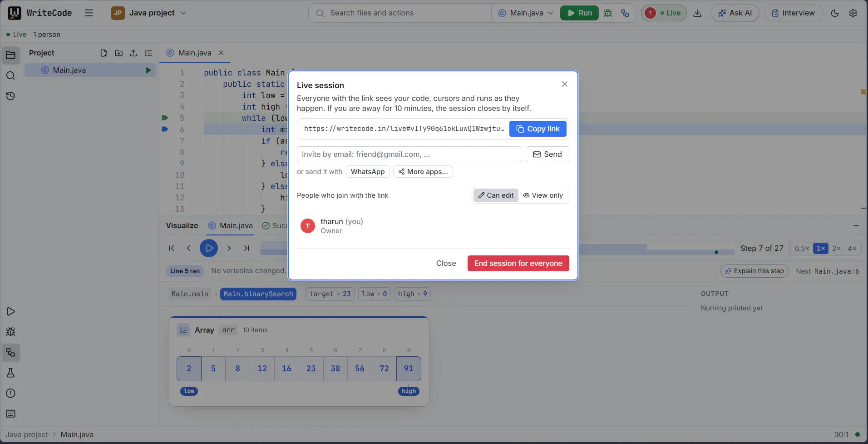This screenshot has width=868, height=444.
Task: Set playback speed to 2×
Action: (x=836, y=248)
